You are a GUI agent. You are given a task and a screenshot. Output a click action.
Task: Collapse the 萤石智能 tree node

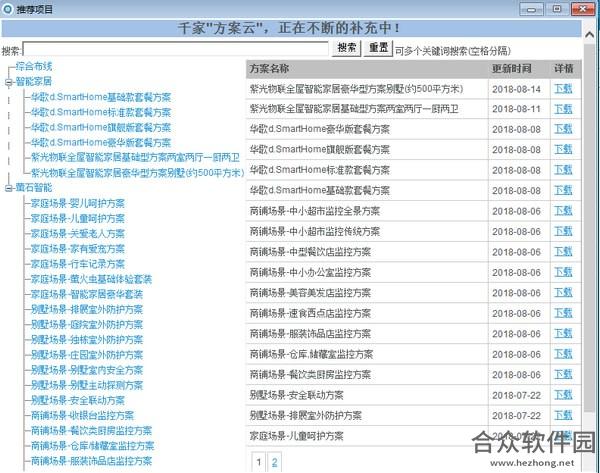tap(8, 188)
